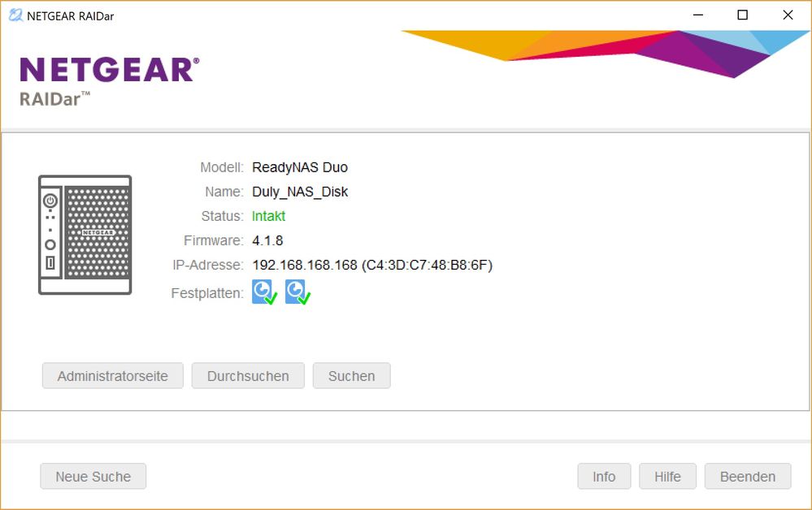Click the firmware version 4.1.8

(x=267, y=240)
